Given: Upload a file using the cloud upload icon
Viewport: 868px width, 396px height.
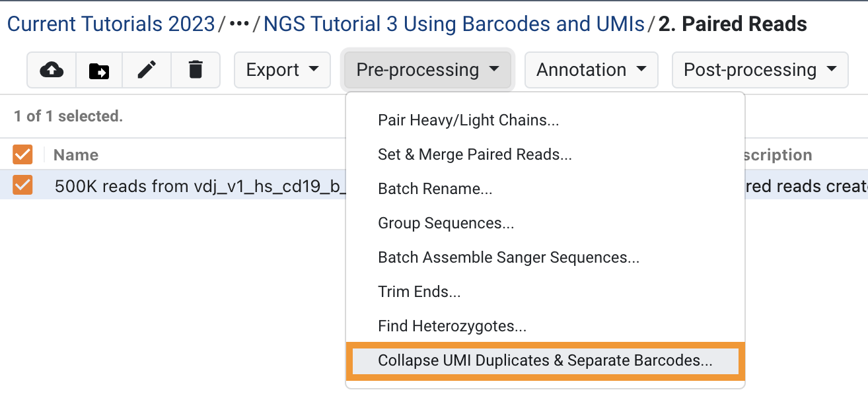Looking at the screenshot, I should click(52, 70).
